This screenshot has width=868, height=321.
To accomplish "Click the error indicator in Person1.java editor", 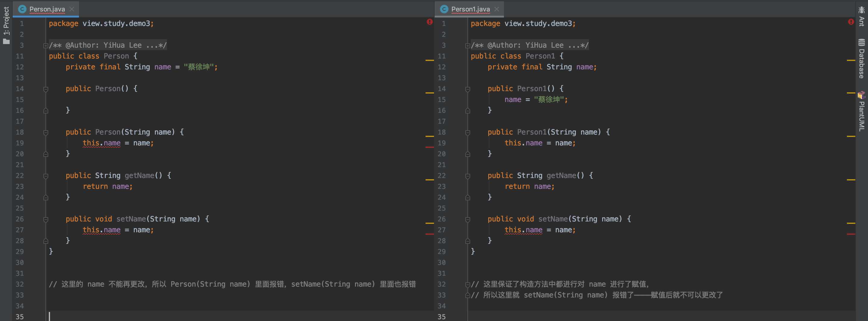I will [851, 22].
